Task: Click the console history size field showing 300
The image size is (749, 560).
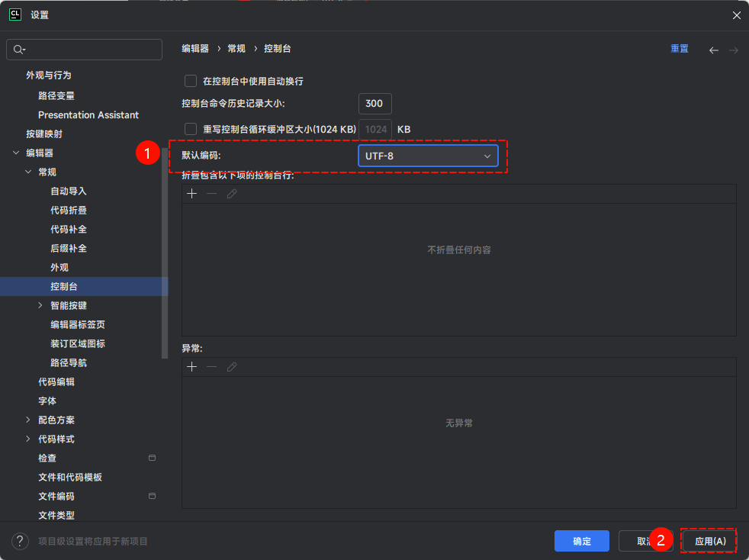Action: [x=374, y=105]
